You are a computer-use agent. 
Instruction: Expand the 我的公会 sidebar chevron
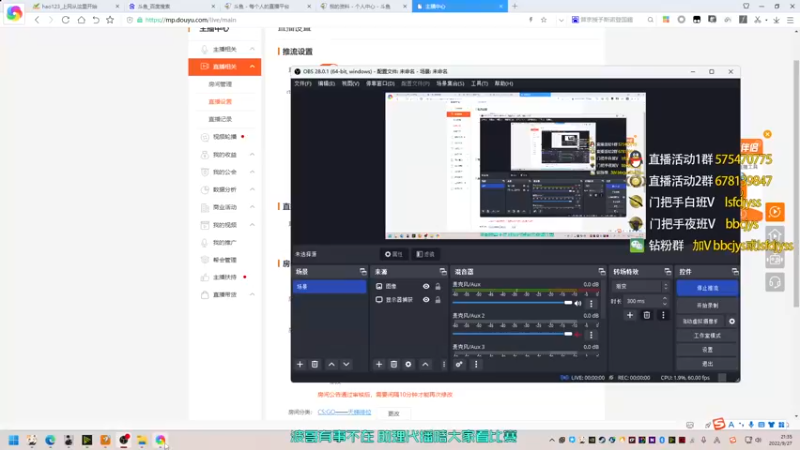[252, 172]
